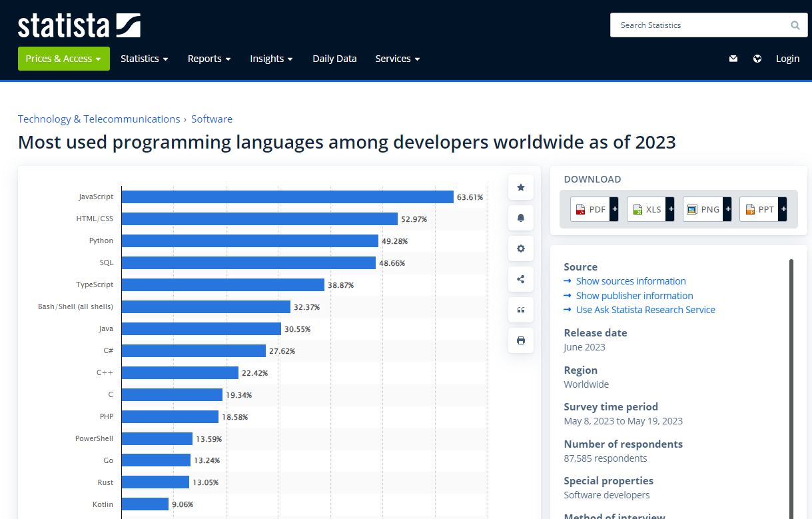Expand the Statistics menu
This screenshot has height=519, width=812.
(x=145, y=59)
